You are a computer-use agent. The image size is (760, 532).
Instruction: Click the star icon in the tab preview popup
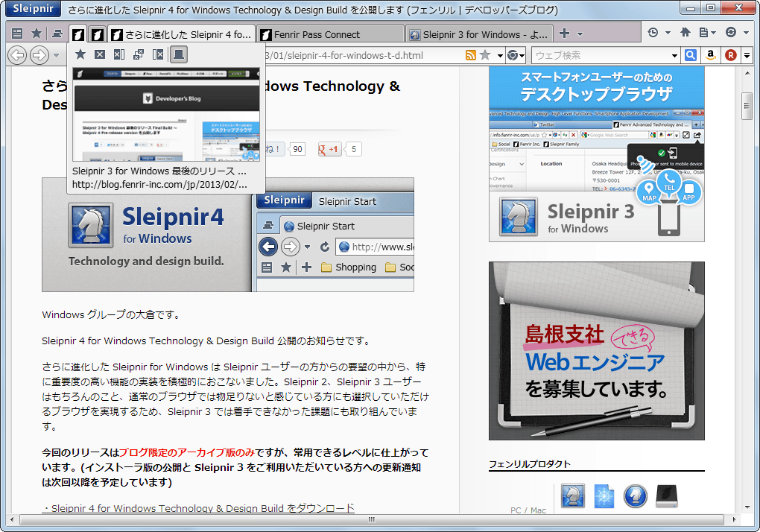(80, 54)
